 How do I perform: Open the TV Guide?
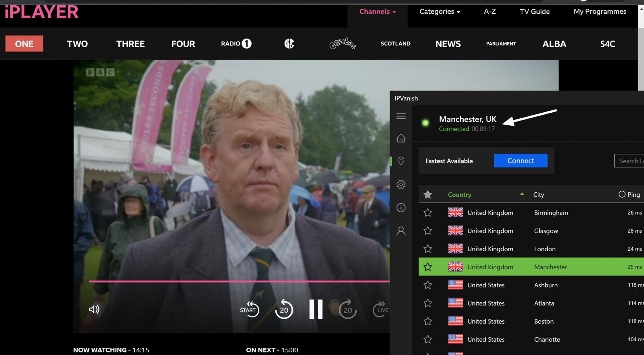pyautogui.click(x=535, y=12)
